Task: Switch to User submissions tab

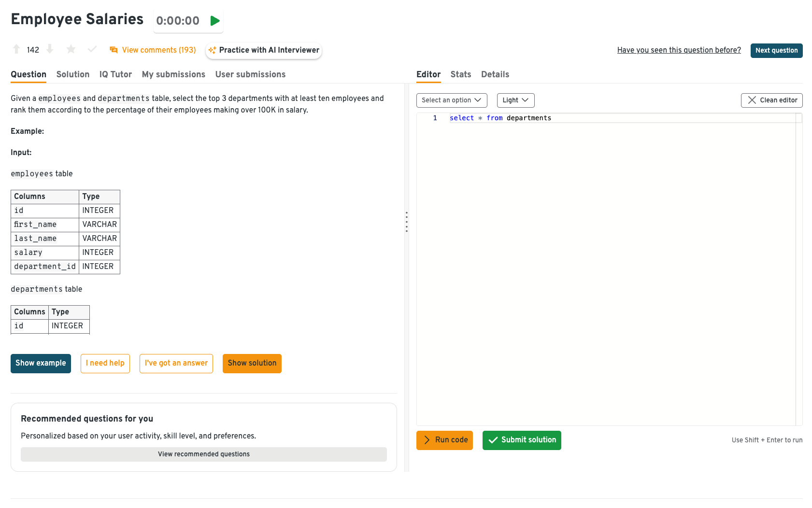Action: point(250,74)
